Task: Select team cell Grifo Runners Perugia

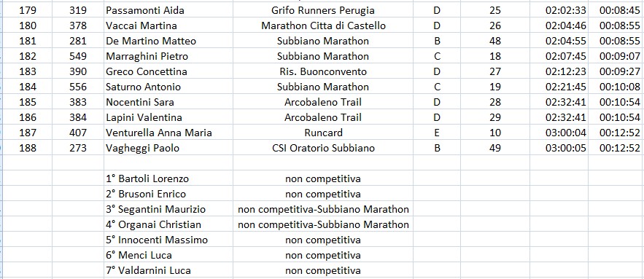Action: 323,10
